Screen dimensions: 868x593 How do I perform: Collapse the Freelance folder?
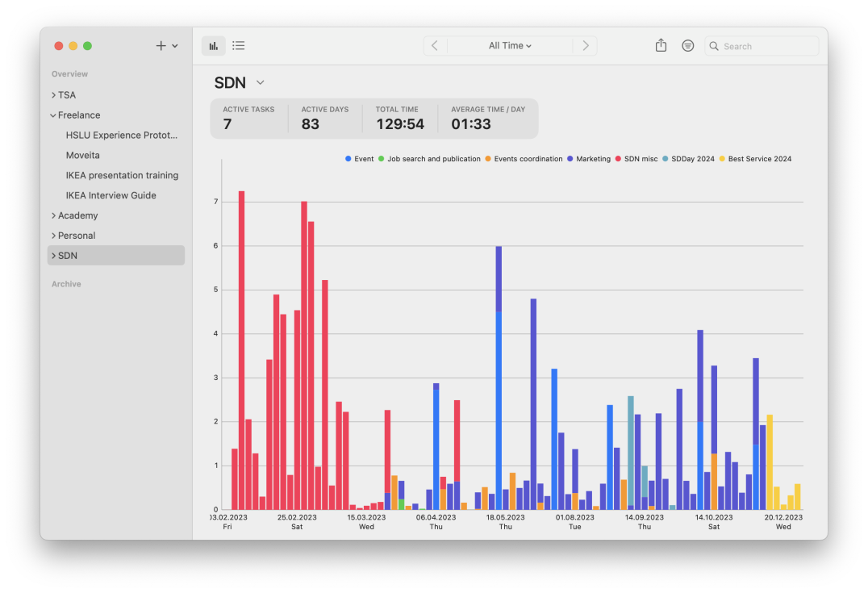tap(53, 115)
